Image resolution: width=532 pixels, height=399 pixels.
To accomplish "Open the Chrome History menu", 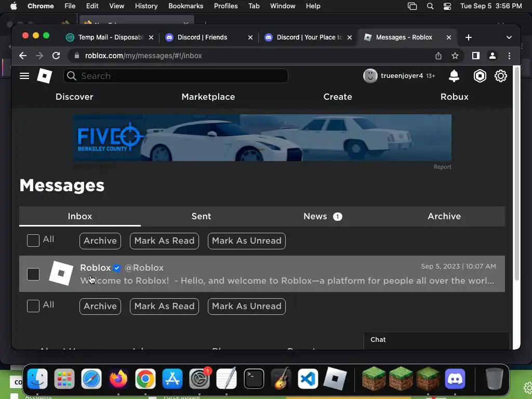I will point(146,6).
